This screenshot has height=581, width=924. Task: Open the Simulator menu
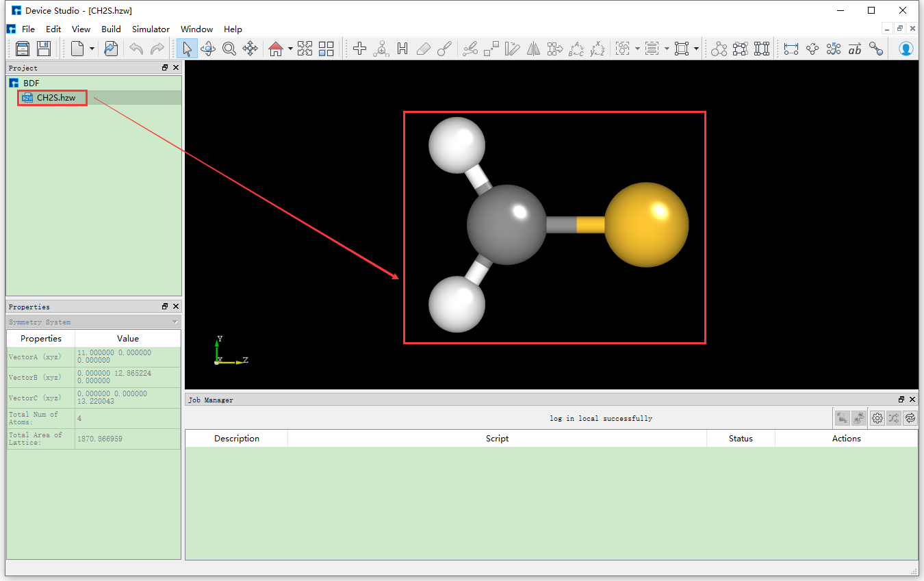point(151,29)
